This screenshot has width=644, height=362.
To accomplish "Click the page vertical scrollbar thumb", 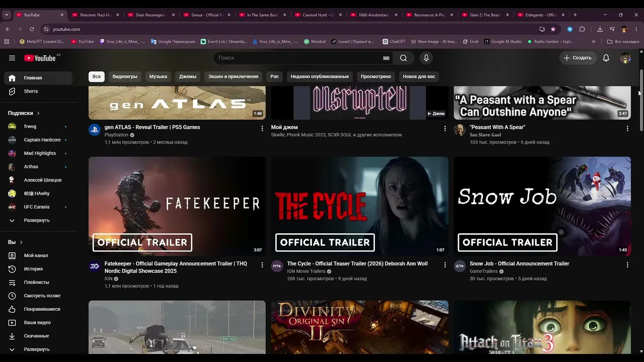I will 641,100.
